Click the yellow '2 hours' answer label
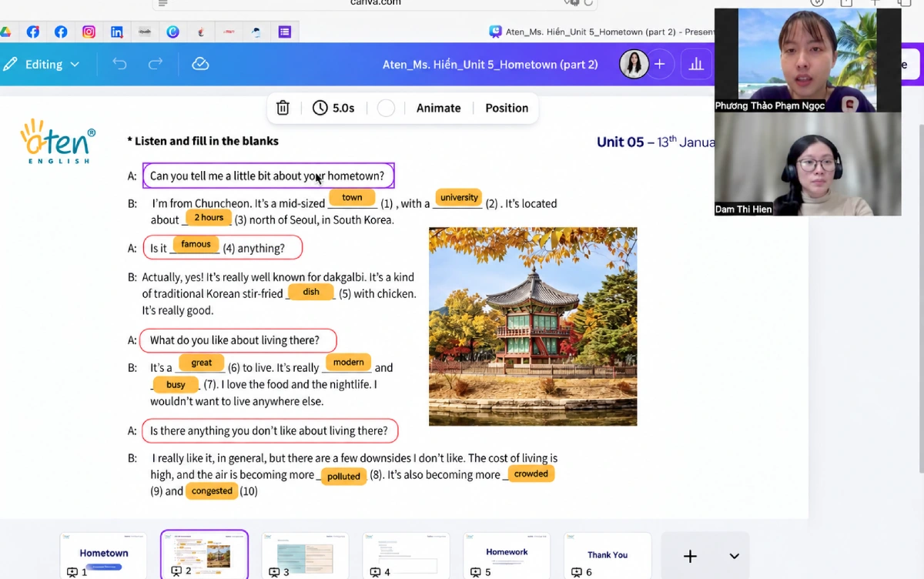The height and width of the screenshot is (579, 924). (209, 218)
